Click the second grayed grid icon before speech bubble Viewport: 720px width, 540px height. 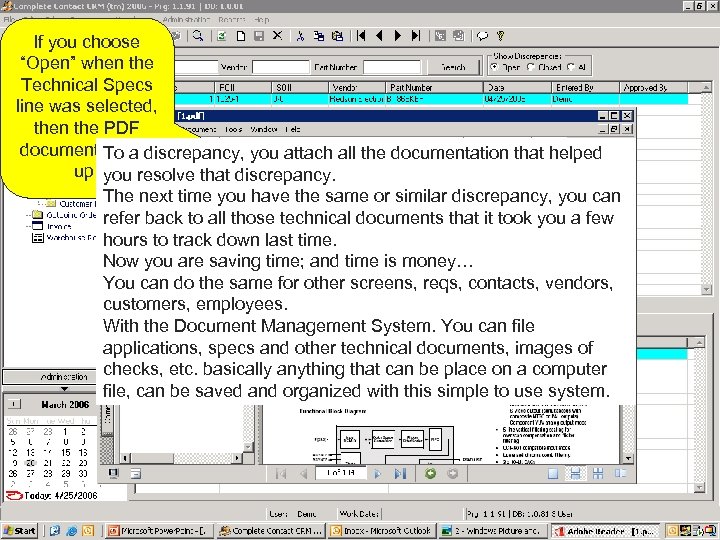tap(458, 36)
